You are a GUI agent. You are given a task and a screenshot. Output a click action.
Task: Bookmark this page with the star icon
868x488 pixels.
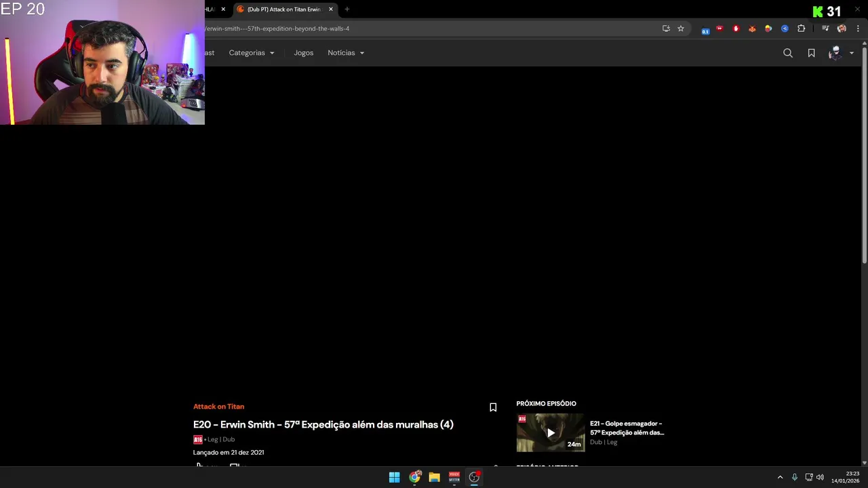click(681, 28)
